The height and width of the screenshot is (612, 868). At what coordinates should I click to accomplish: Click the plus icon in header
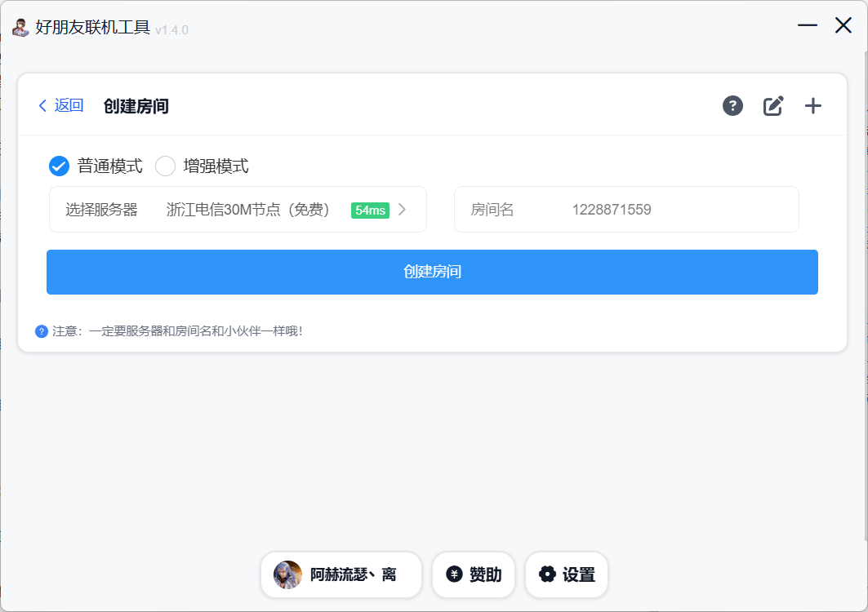[x=812, y=106]
